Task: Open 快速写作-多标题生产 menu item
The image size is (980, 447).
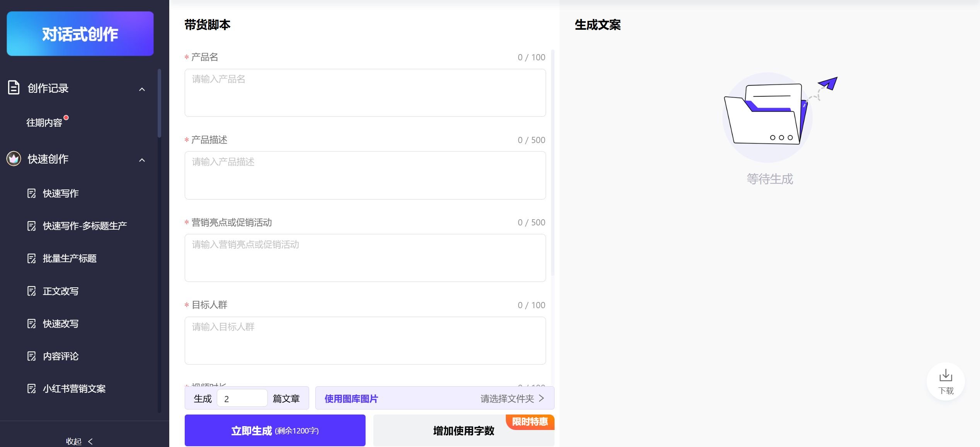Action: pos(85,226)
